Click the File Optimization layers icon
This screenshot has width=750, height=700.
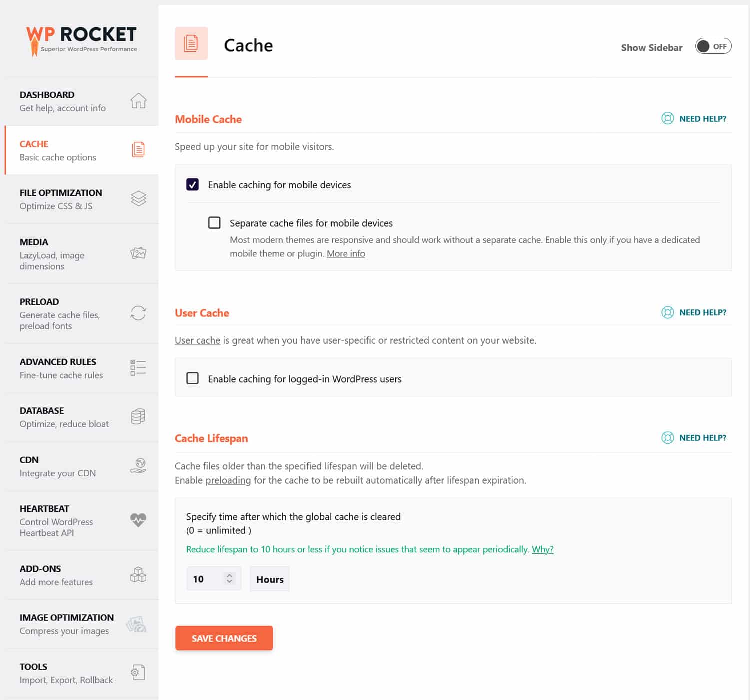(138, 199)
